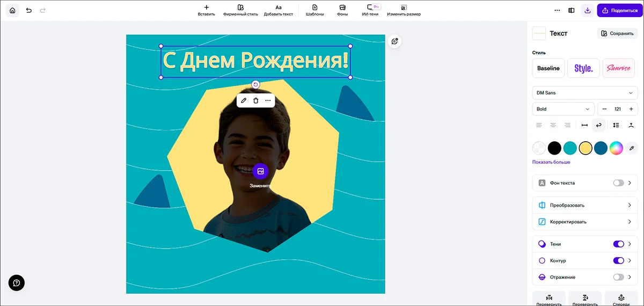Open the curved-text icon after line spacing
The width and height of the screenshot is (644, 306).
(x=632, y=125)
